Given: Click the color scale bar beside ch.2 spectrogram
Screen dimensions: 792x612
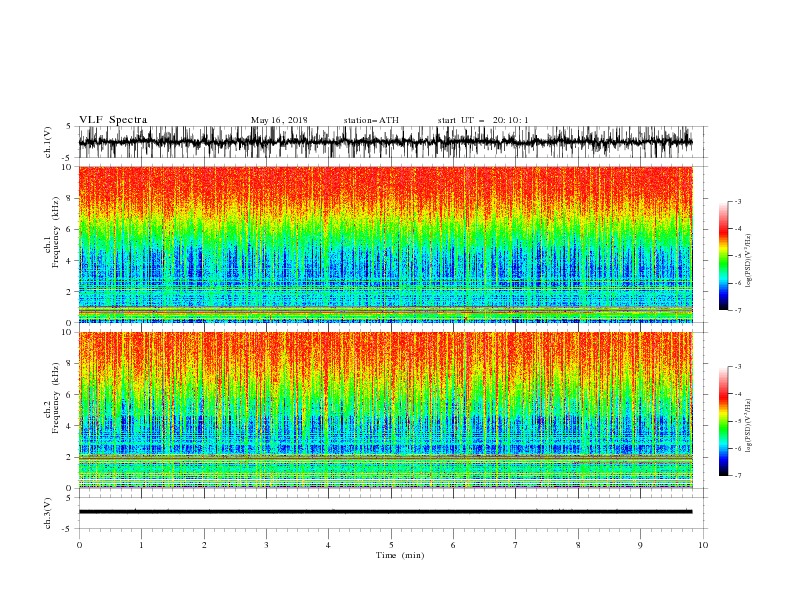Looking at the screenshot, I should click(723, 421).
